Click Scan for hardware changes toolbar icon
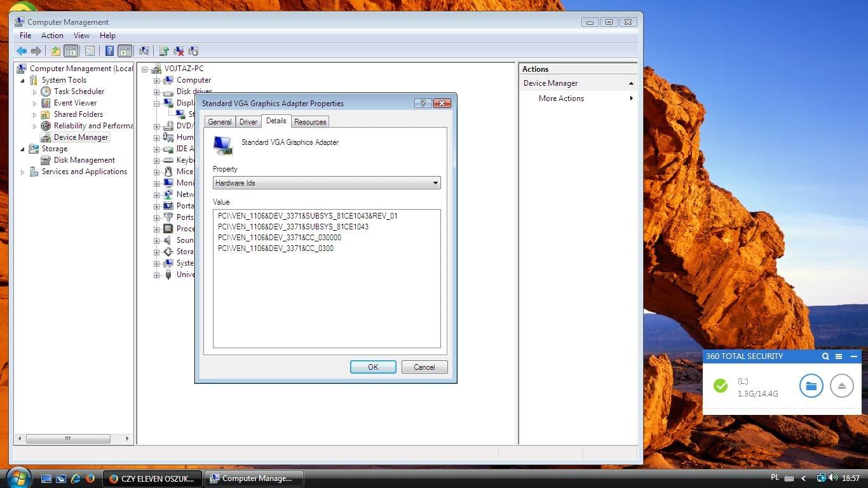This screenshot has height=488, width=868. coord(144,51)
